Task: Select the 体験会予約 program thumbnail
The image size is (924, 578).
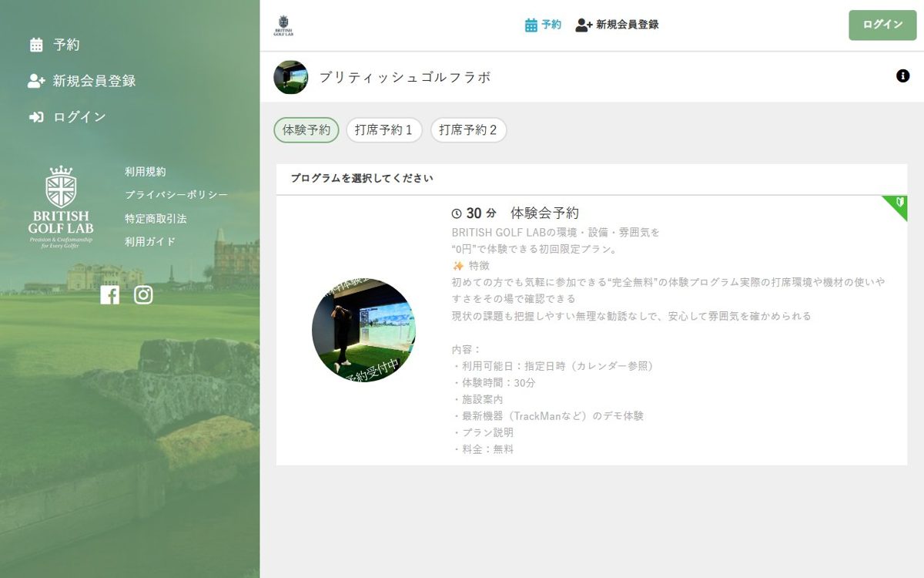Action: coord(363,330)
